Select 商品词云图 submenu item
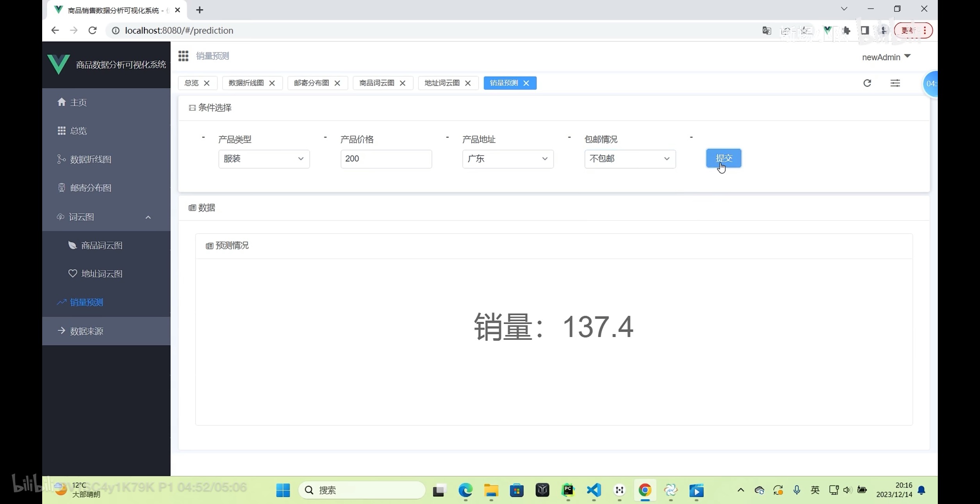 point(102,245)
